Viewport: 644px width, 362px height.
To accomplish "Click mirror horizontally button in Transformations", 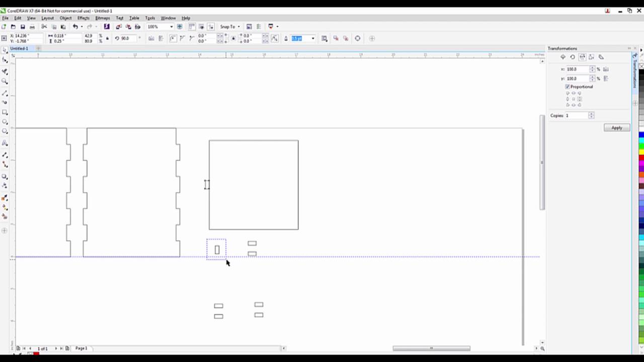I will coord(606,69).
